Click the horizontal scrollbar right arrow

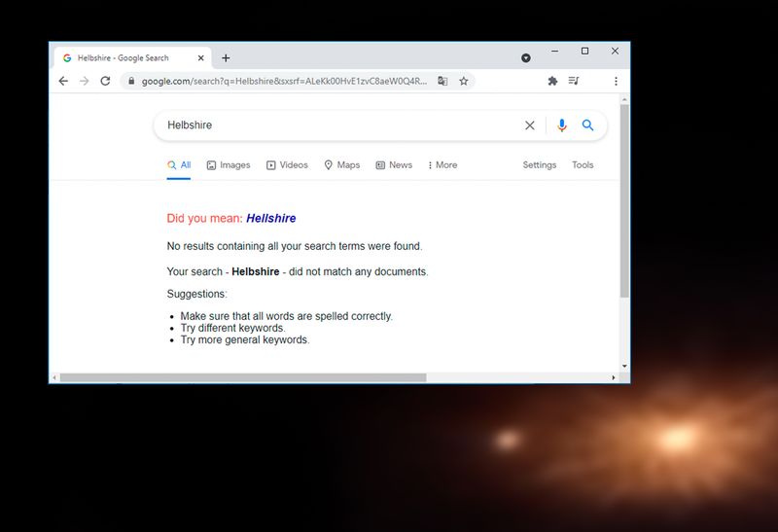click(x=614, y=377)
